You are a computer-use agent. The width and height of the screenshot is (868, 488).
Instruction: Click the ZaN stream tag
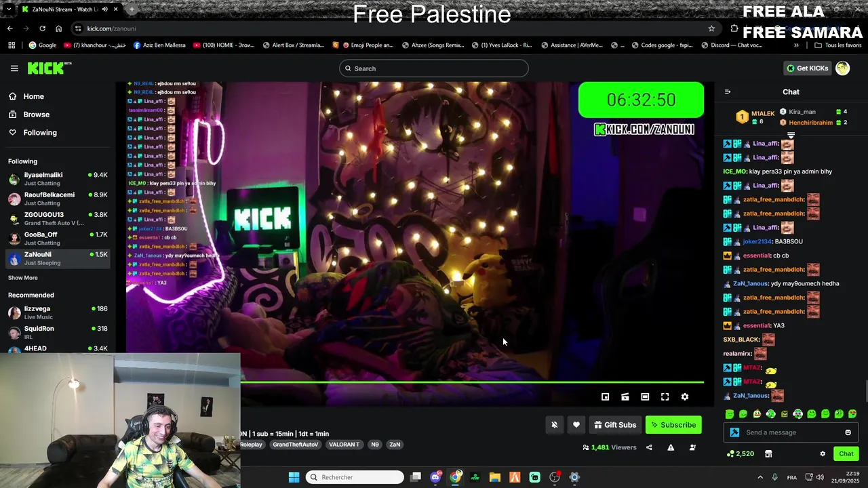coord(395,445)
